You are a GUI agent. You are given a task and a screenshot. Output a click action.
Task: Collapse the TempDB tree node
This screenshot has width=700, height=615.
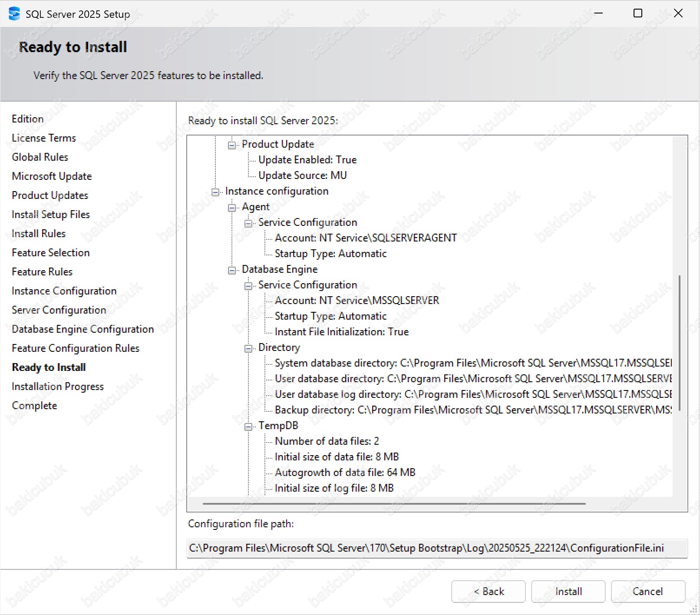[x=248, y=427]
